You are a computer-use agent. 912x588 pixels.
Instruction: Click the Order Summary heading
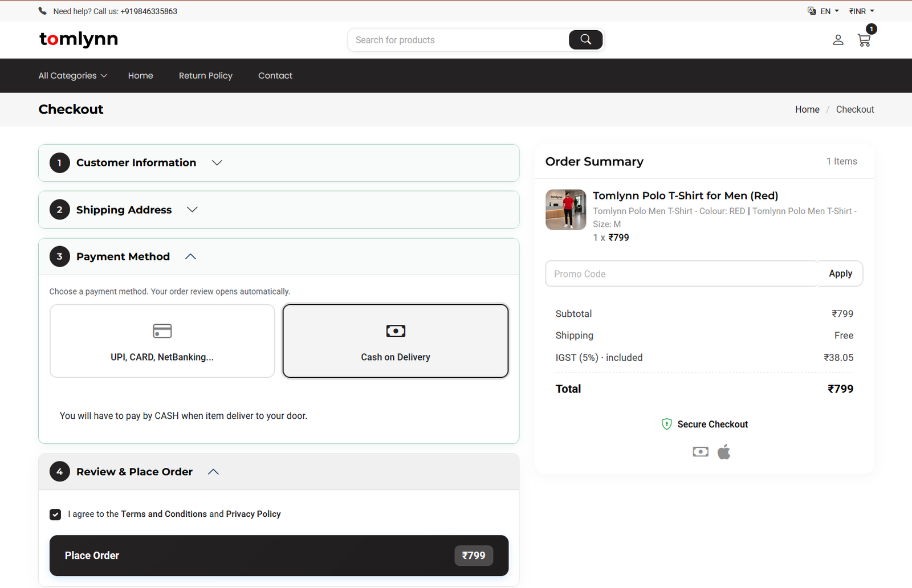[x=594, y=161]
